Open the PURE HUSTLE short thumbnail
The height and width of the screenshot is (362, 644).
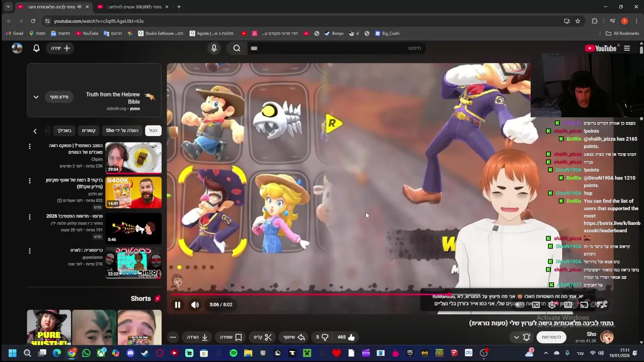49,327
